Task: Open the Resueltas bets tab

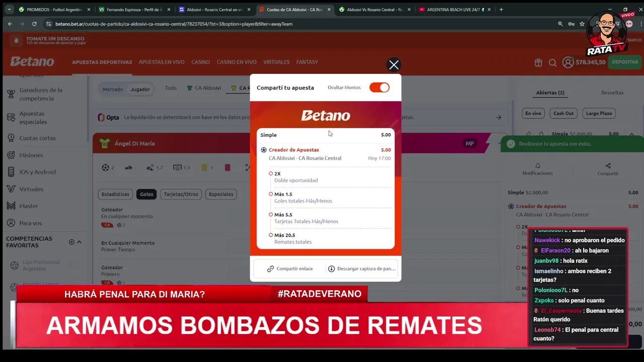Action: [x=612, y=93]
